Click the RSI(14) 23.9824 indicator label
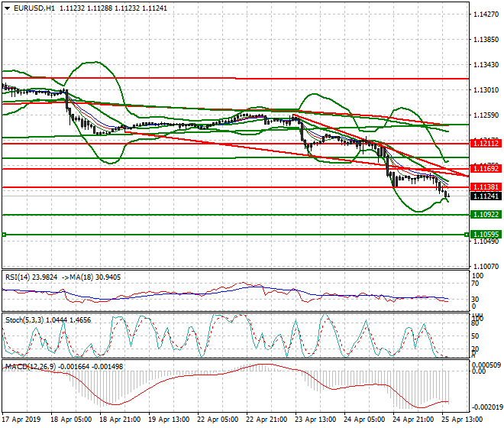This screenshot has width=504, height=428. [x=31, y=277]
